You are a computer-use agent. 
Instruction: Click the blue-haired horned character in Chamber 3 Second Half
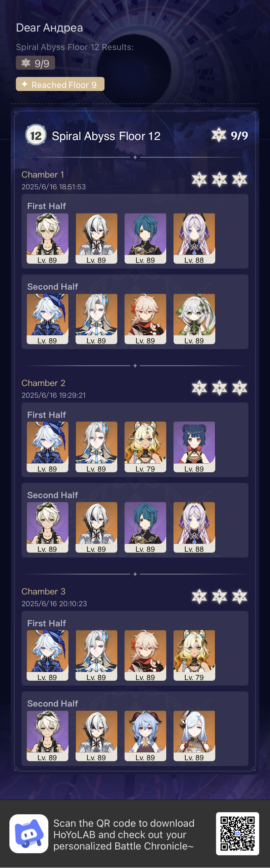tap(145, 736)
